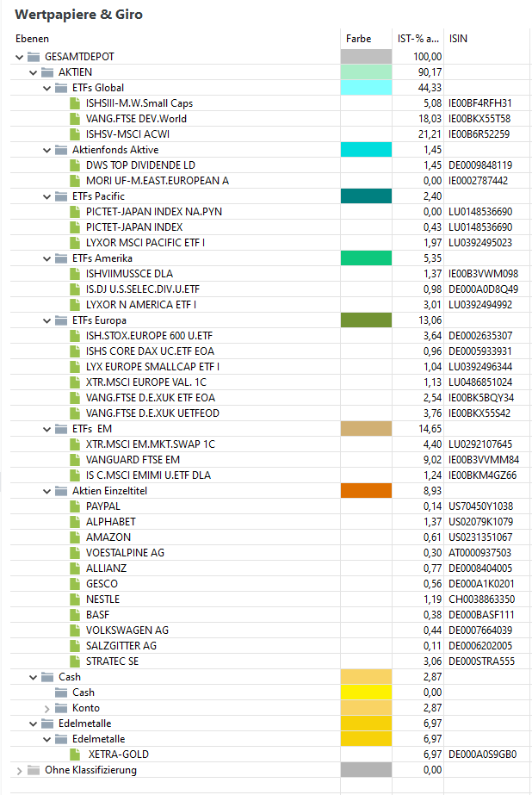Open the olive green ETFs Europa swatch
The height and width of the screenshot is (795, 532).
(366, 320)
